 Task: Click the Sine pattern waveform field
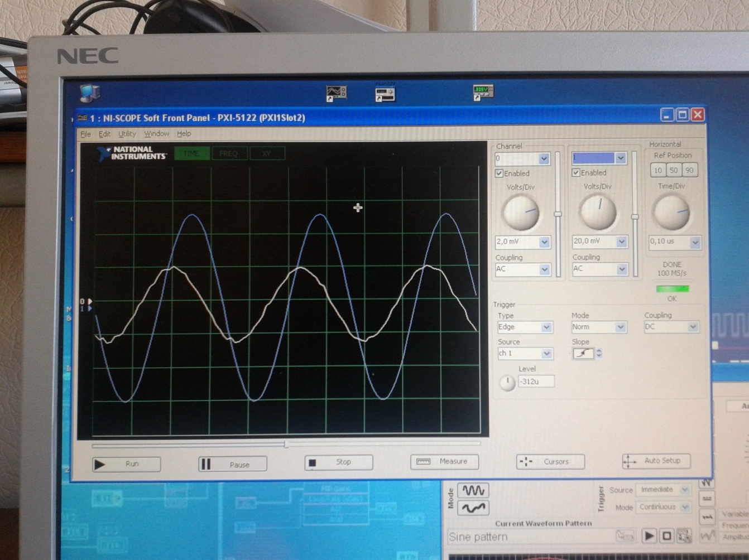pos(542,537)
